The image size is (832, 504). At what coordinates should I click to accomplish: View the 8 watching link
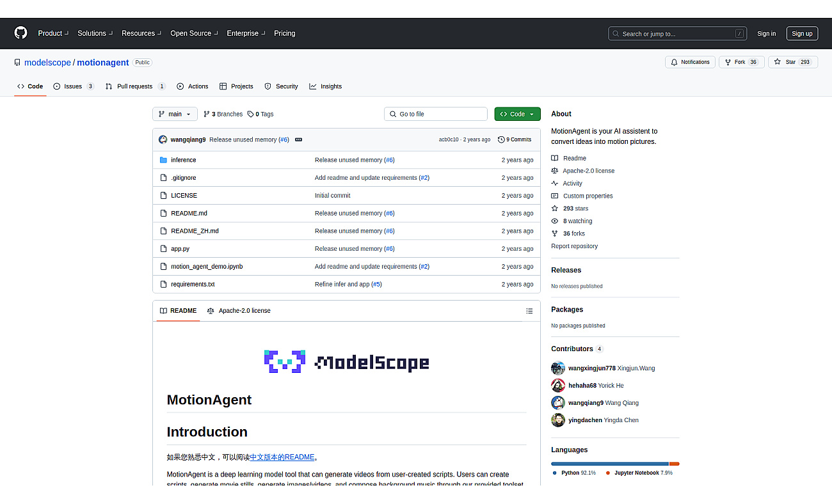pyautogui.click(x=572, y=221)
